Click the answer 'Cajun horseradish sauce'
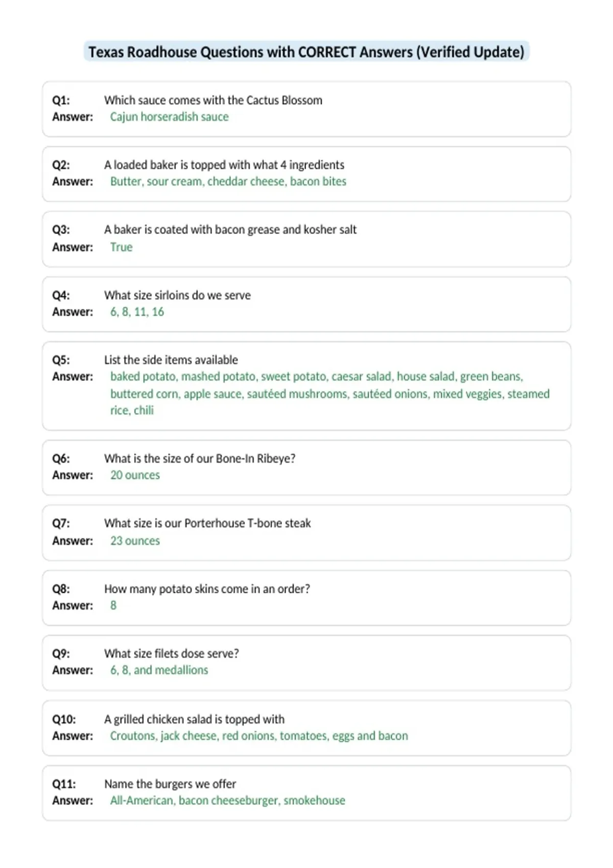The height and width of the screenshot is (868, 613). pos(169,117)
